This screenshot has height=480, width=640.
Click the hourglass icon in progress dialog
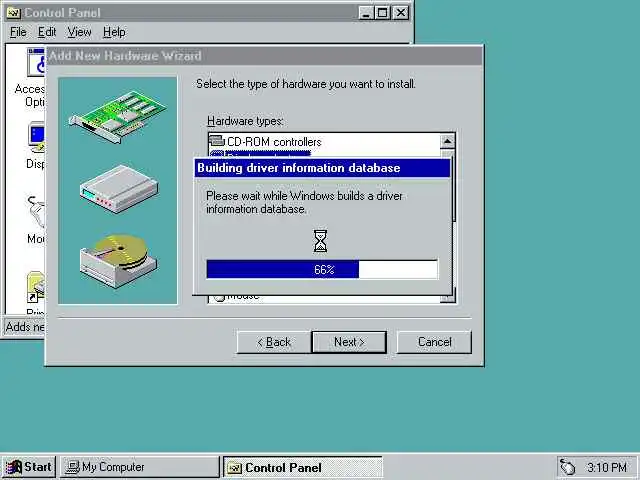[320, 241]
